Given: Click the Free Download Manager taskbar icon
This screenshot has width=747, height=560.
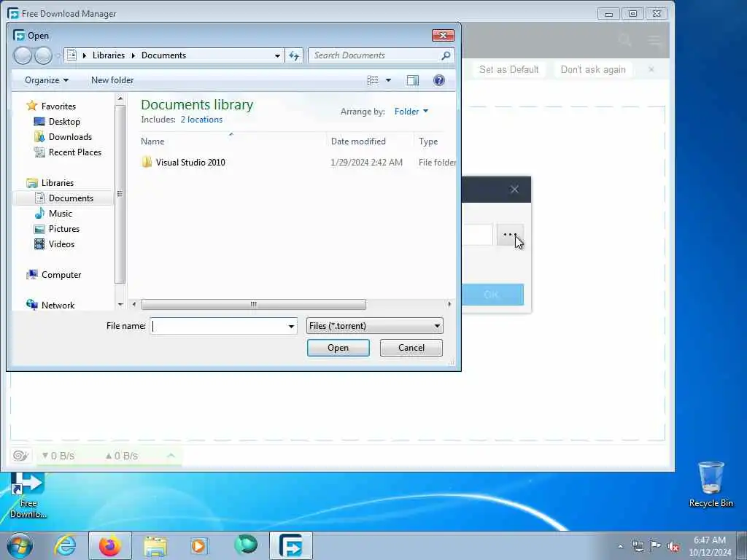Looking at the screenshot, I should [x=291, y=545].
